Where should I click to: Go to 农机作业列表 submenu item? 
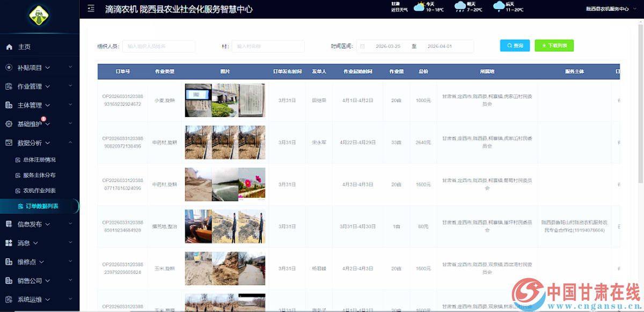[x=39, y=191]
